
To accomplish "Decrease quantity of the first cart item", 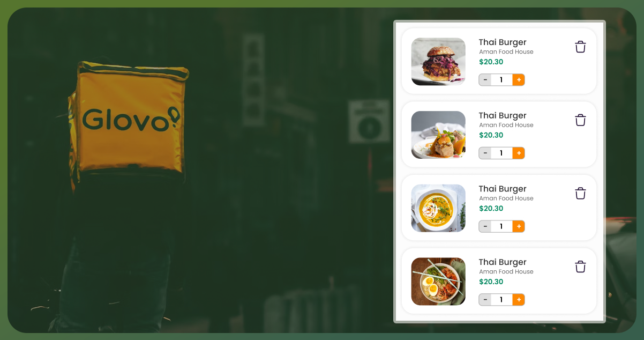I will click(485, 80).
